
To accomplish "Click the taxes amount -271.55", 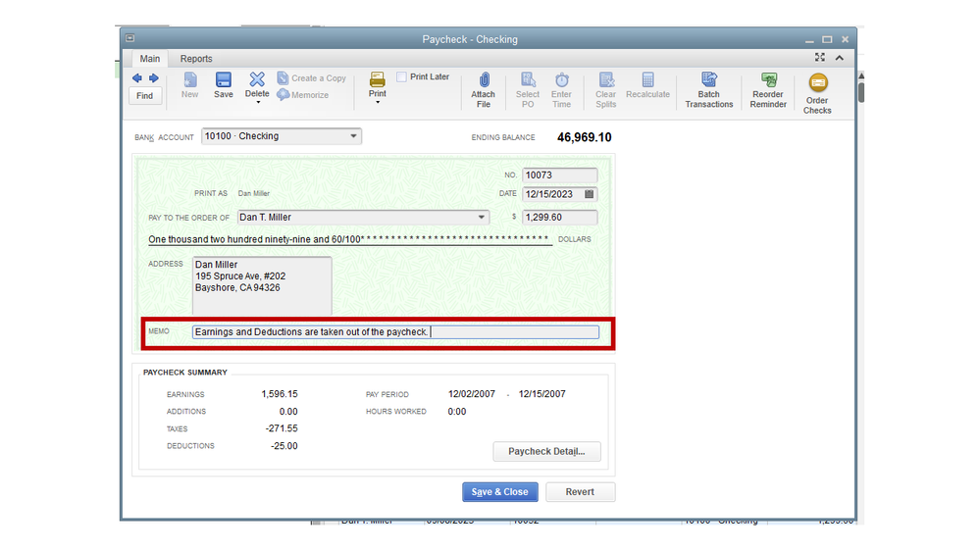I will tap(282, 428).
